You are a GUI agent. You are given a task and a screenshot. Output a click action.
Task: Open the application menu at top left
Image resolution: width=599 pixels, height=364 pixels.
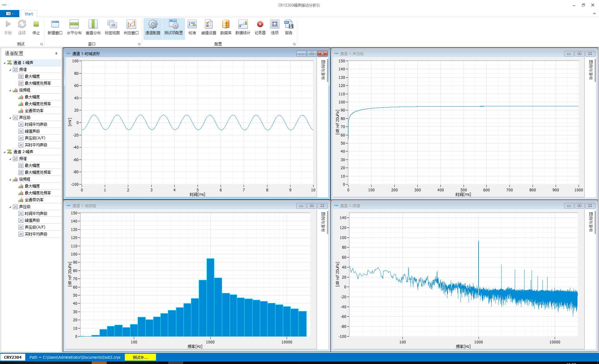point(9,14)
